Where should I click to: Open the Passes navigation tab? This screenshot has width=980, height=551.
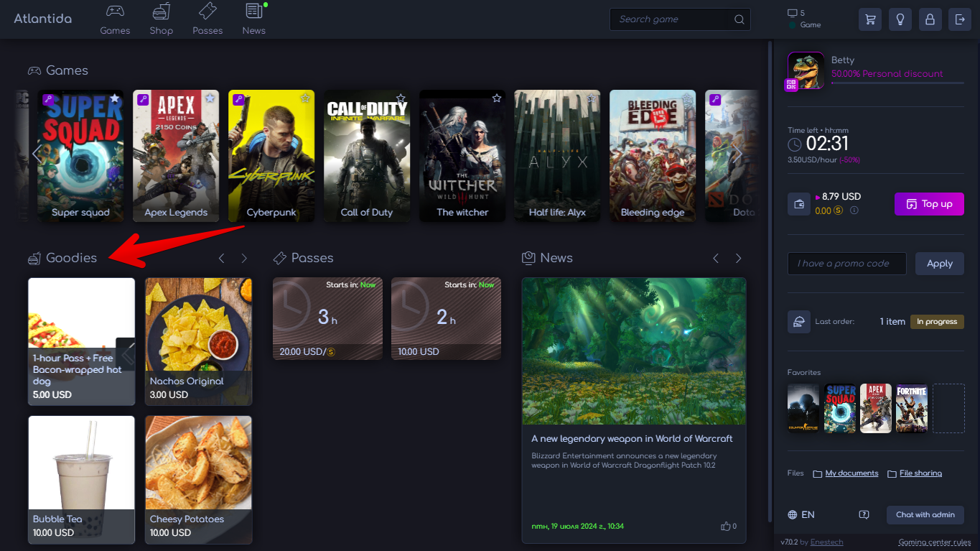coord(207,19)
